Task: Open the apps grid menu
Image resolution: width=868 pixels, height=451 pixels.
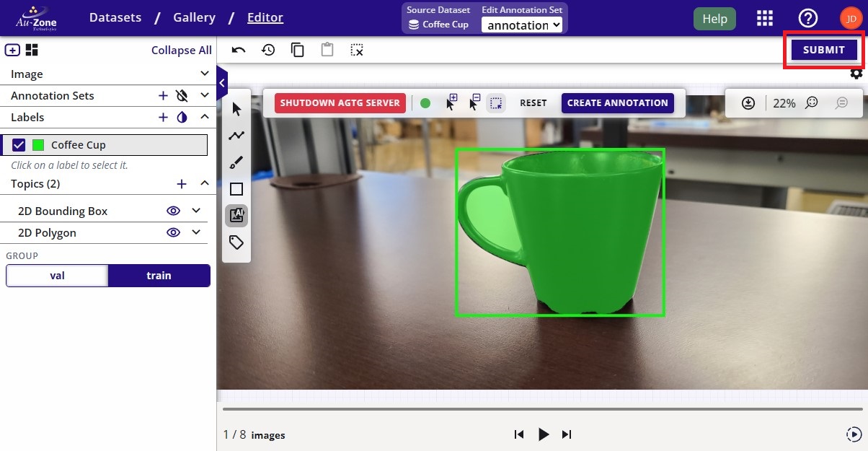Action: (765, 19)
